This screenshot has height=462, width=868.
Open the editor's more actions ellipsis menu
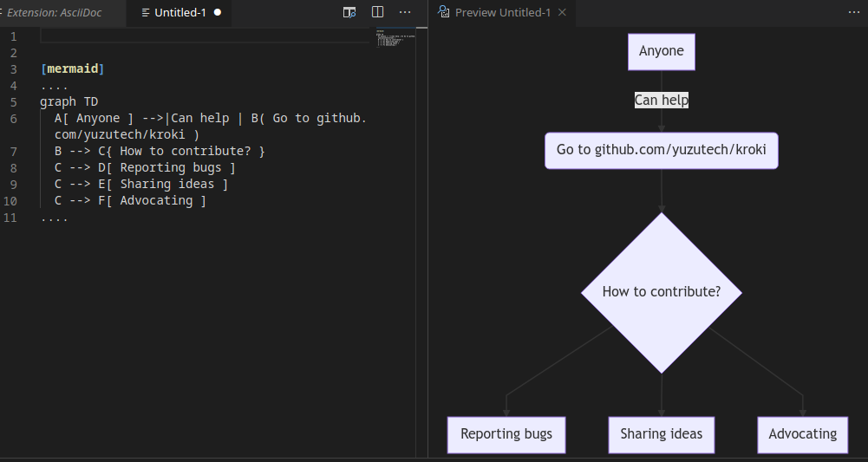point(405,12)
